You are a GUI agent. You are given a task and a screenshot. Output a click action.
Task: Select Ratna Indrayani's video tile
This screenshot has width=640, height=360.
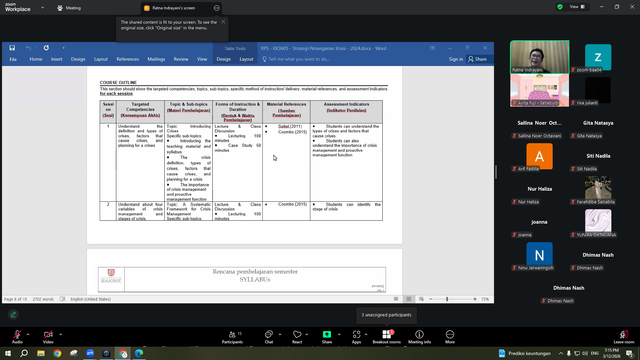coord(540,57)
